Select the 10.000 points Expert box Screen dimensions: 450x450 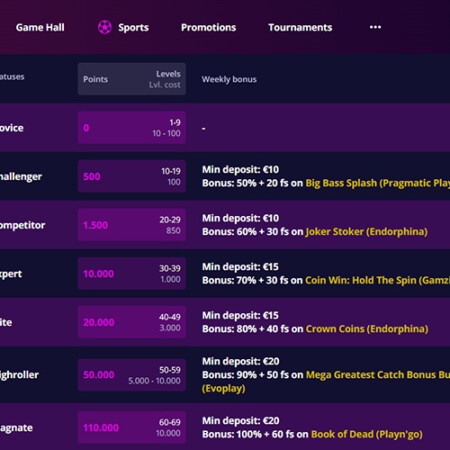pos(132,274)
